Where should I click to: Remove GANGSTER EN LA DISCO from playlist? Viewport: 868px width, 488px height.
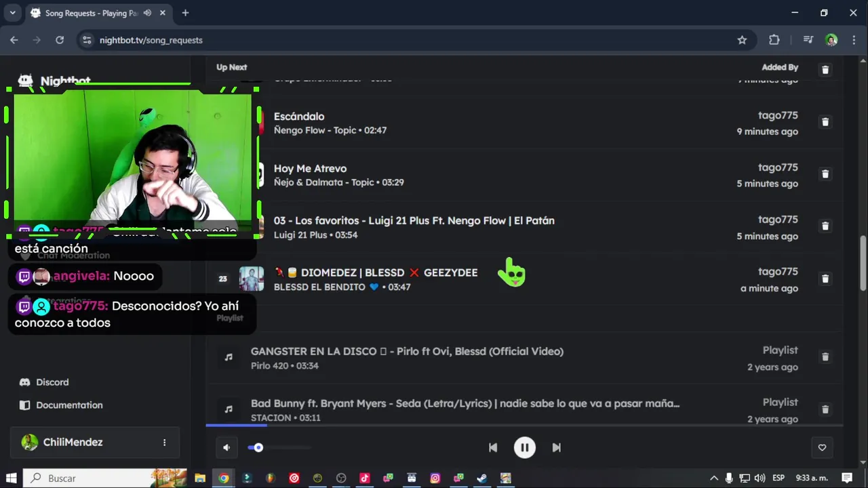point(825,357)
